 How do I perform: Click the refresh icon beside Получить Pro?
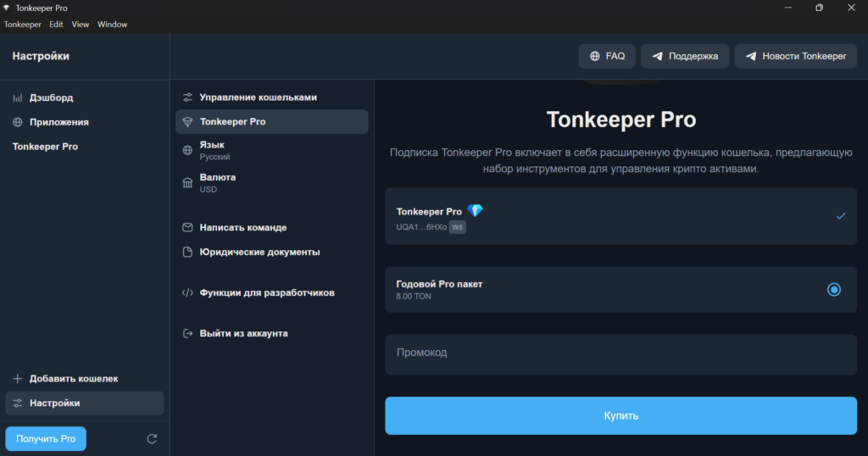tap(152, 439)
